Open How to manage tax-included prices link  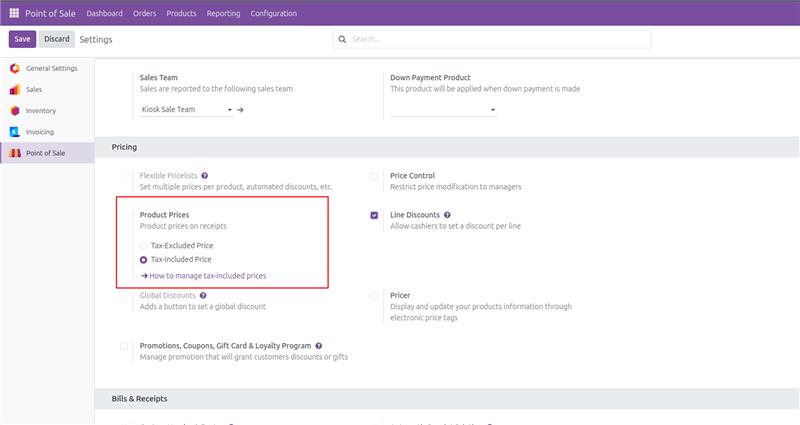[x=207, y=275]
